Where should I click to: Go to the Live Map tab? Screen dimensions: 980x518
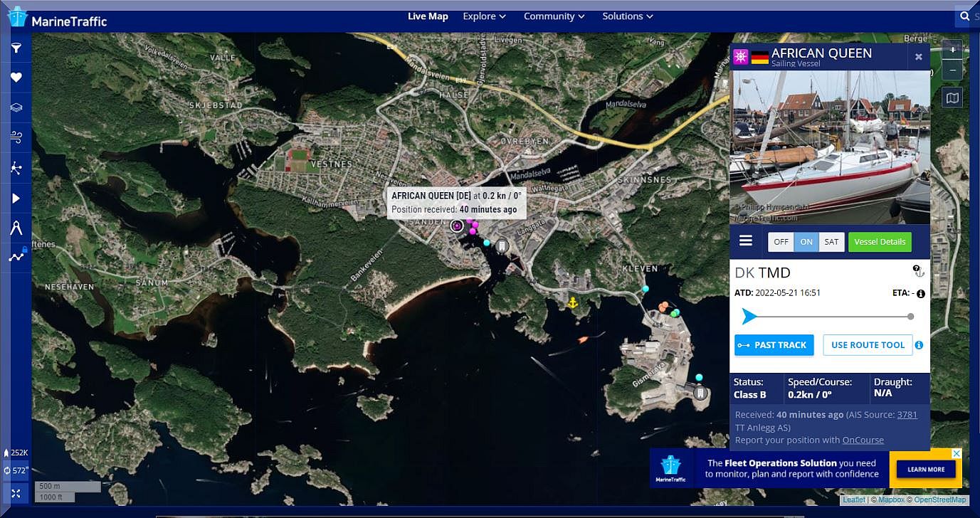click(428, 16)
